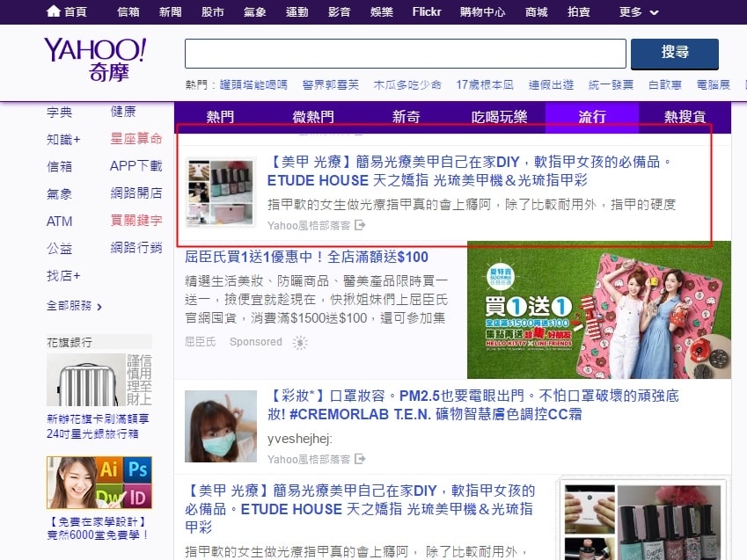This screenshot has width=747, height=560.
Task: Open the trending search 17歲根本凶
Action: tap(484, 85)
